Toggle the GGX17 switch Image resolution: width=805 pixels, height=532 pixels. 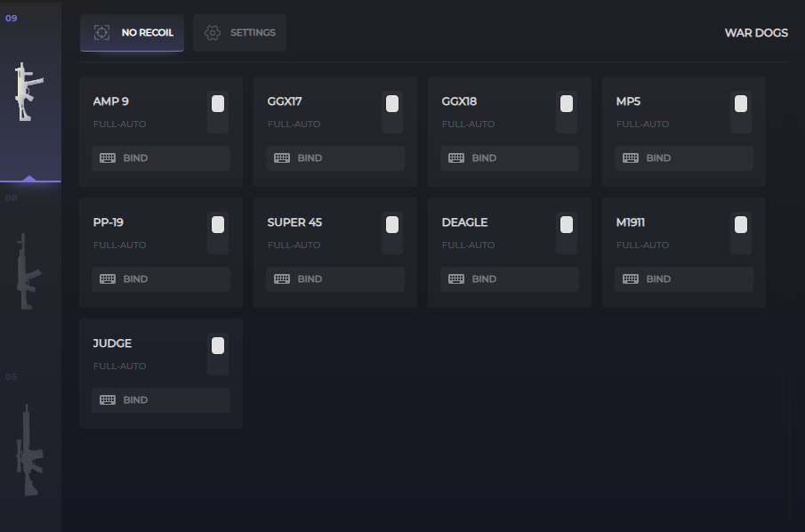pyautogui.click(x=392, y=112)
